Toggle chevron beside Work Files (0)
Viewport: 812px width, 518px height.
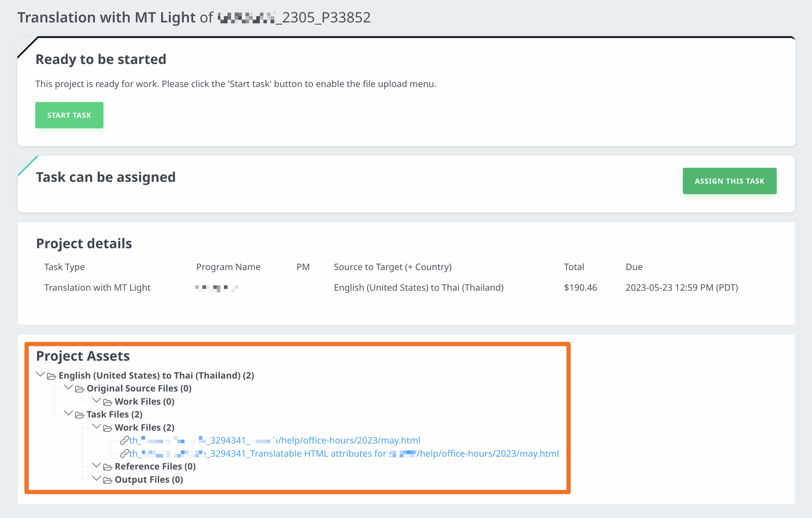(97, 400)
